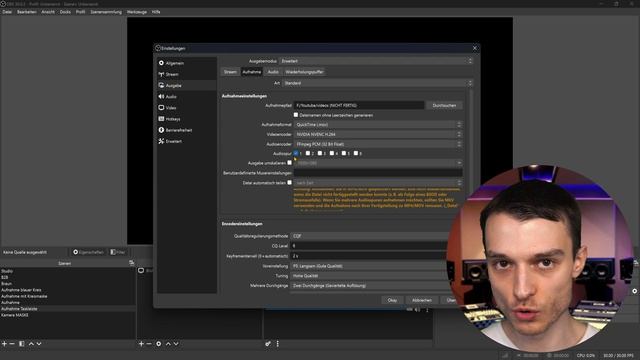
Task: Click the Filter button in source toolbar
Action: (118, 252)
